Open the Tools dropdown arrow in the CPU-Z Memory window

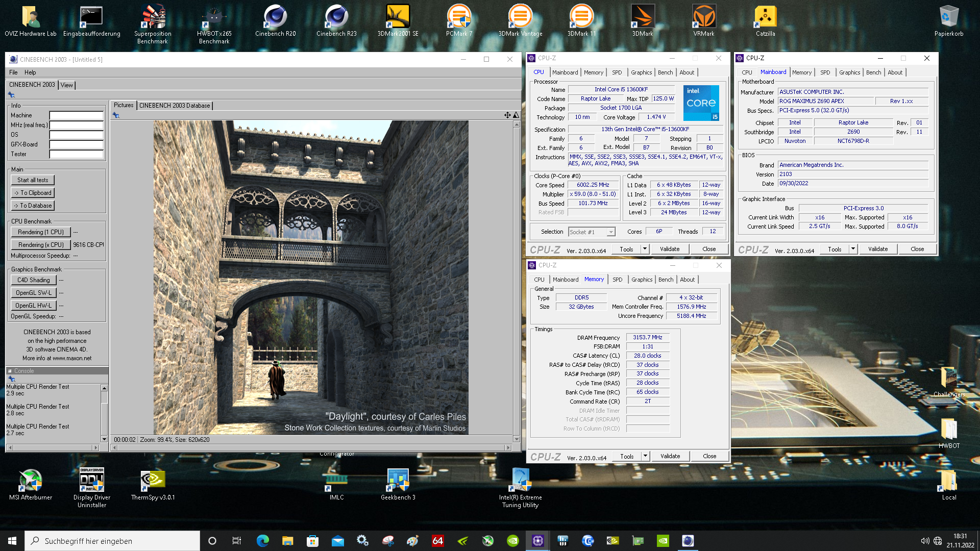point(645,456)
